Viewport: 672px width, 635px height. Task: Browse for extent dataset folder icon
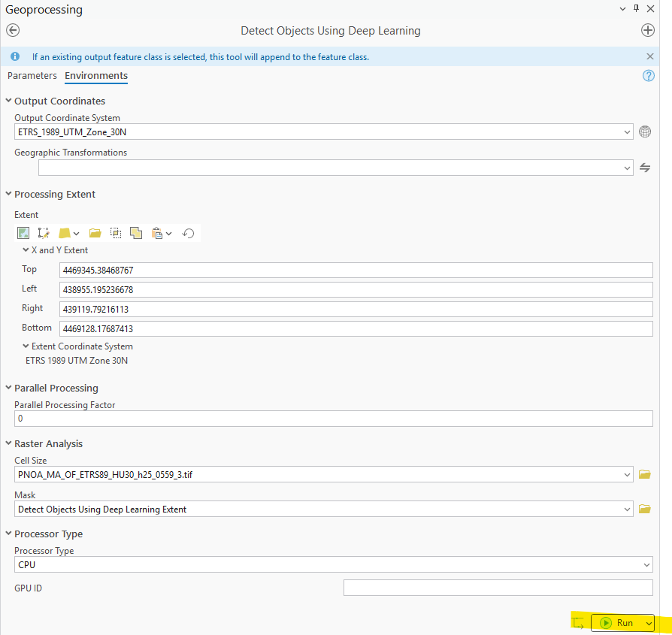(x=95, y=233)
